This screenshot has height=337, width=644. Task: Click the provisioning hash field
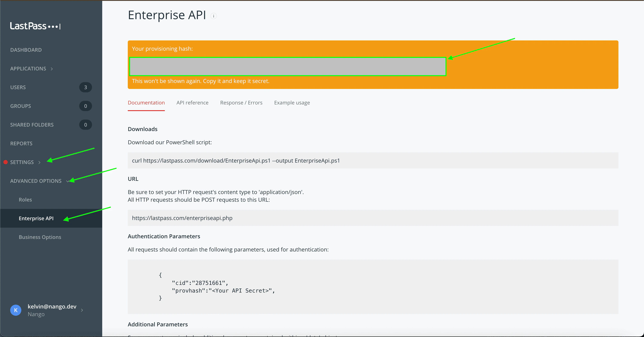(x=287, y=67)
